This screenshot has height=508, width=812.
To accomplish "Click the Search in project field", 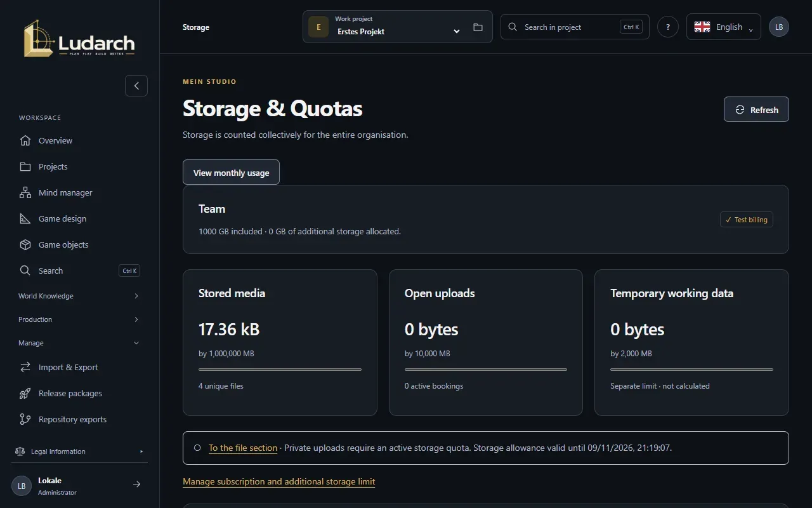I will pos(575,27).
